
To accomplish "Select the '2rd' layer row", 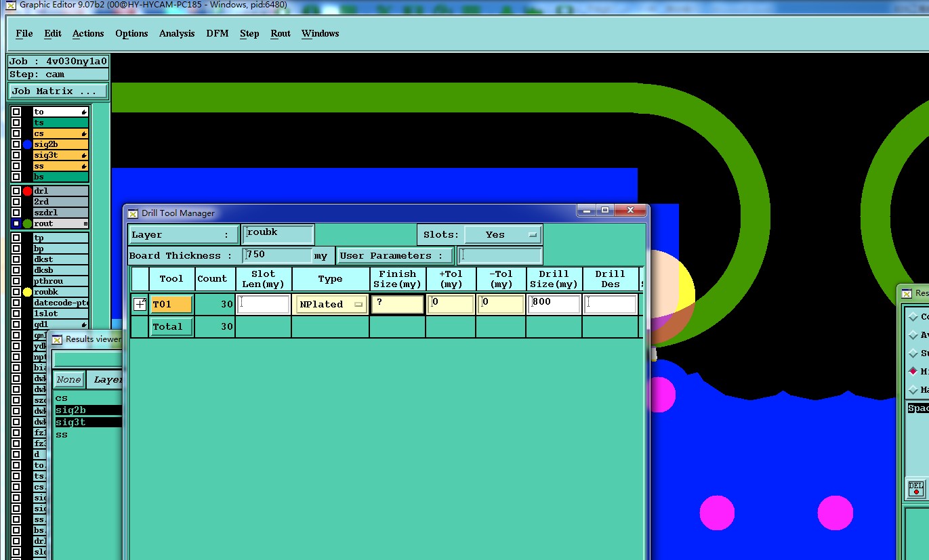I will tap(61, 202).
